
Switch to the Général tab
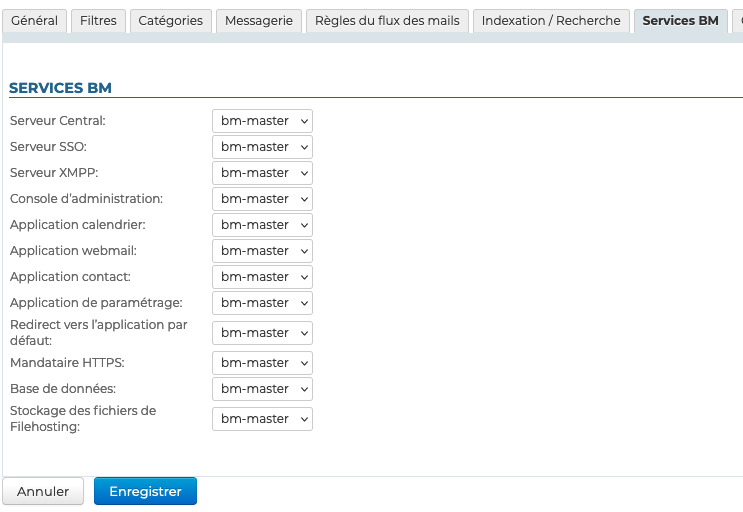(35, 21)
